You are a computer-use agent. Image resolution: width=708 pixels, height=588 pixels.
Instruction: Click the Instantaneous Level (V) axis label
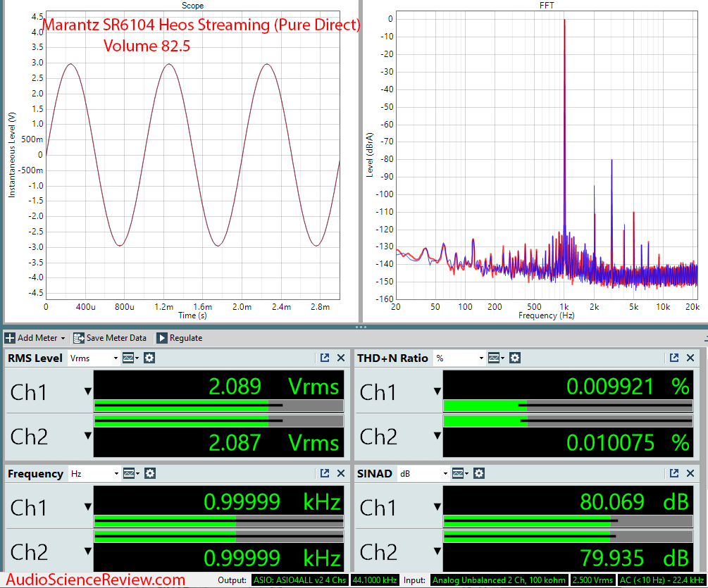point(12,155)
